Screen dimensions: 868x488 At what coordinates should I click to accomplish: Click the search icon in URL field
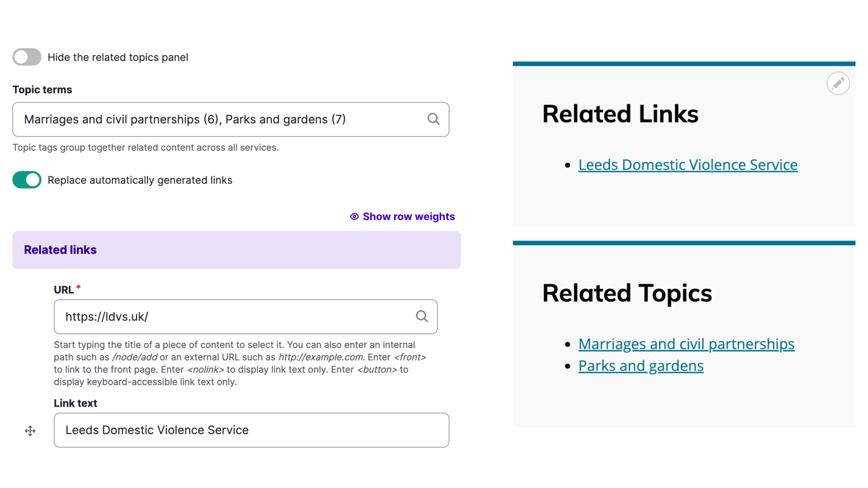point(422,316)
